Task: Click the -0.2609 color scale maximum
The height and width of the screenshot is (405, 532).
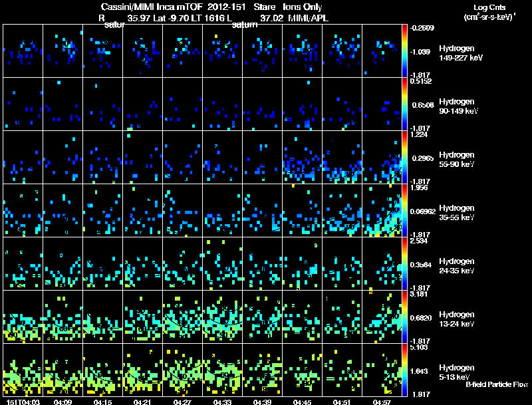Action: (x=422, y=28)
